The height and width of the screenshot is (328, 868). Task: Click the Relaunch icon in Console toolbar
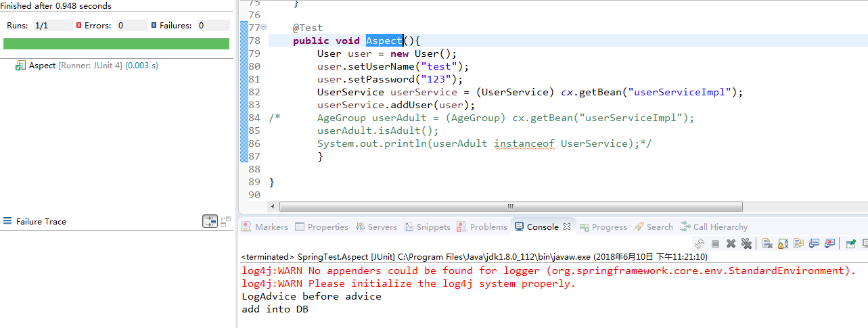click(x=700, y=243)
